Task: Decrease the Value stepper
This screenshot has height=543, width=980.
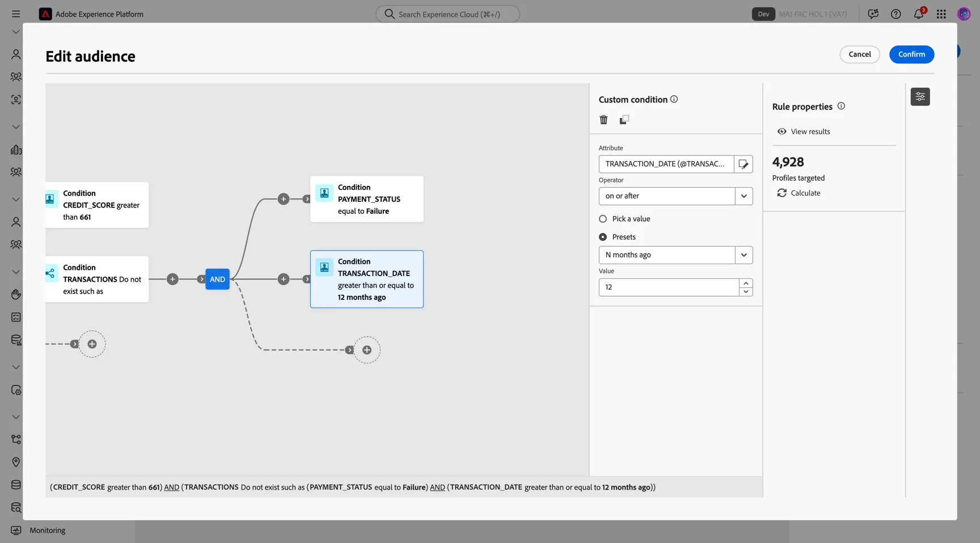Action: coord(746,292)
